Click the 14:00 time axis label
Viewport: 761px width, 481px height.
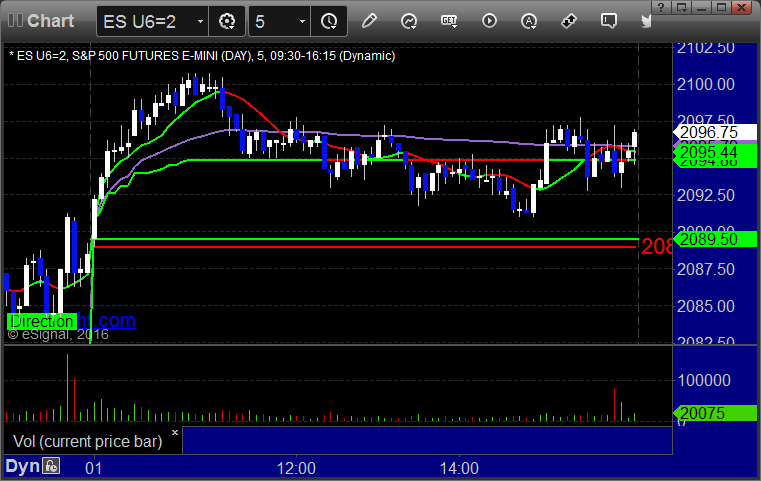point(459,468)
